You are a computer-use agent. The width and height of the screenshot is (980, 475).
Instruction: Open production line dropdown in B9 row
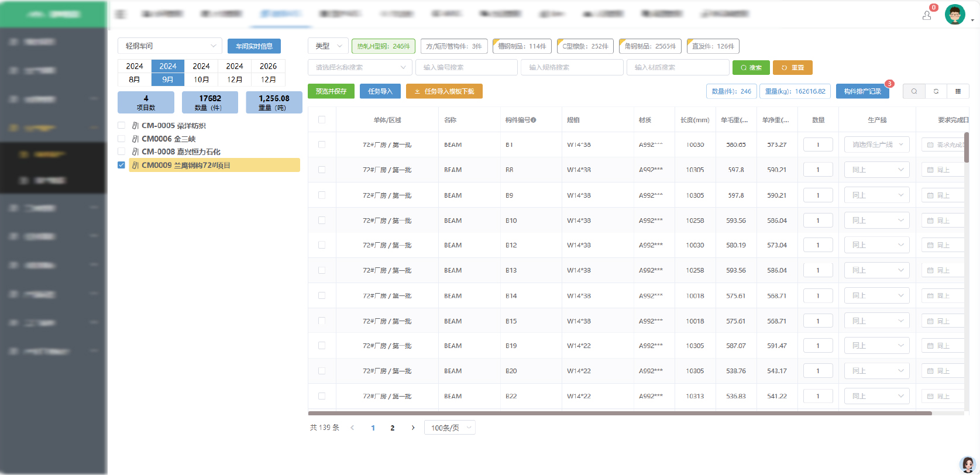point(876,195)
